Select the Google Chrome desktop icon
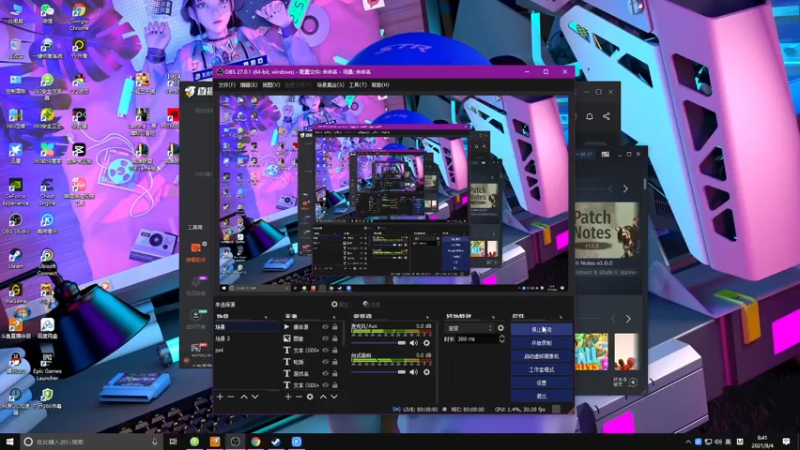 point(79,17)
